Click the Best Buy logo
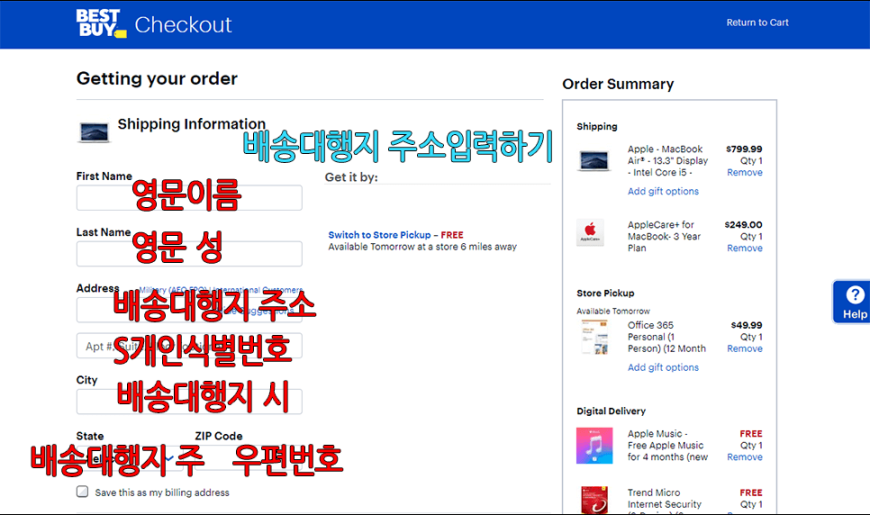This screenshot has height=515, width=870. (x=101, y=24)
